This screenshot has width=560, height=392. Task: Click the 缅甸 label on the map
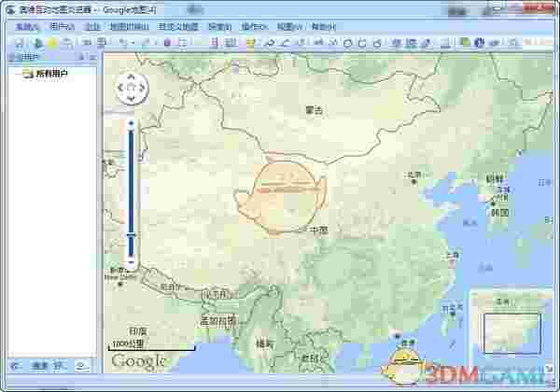[265, 344]
